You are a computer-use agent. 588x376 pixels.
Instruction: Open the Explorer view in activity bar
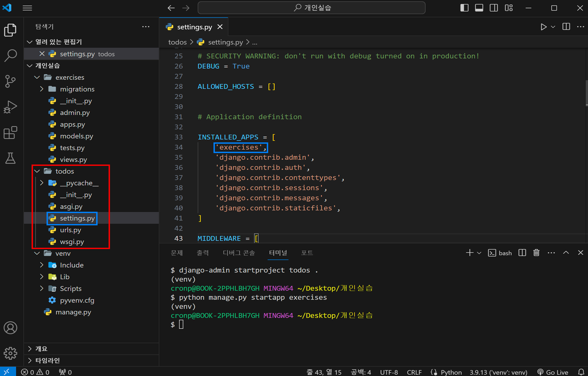tap(10, 30)
